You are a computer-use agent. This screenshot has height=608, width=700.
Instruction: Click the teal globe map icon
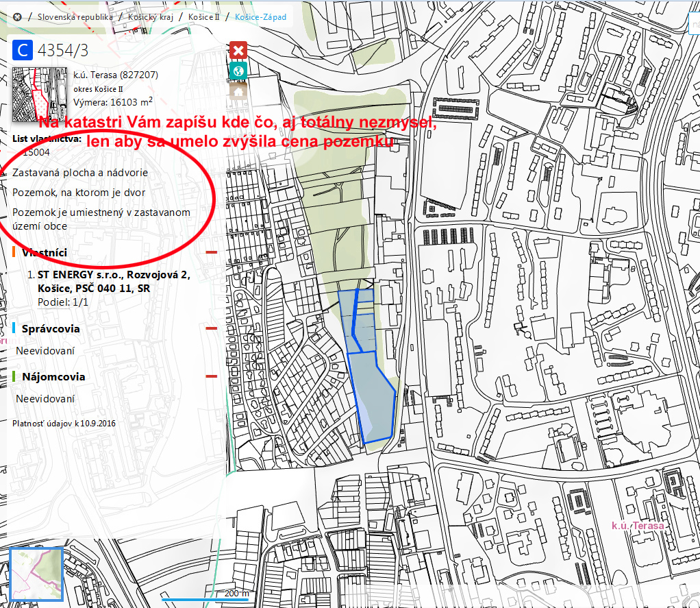point(238,71)
